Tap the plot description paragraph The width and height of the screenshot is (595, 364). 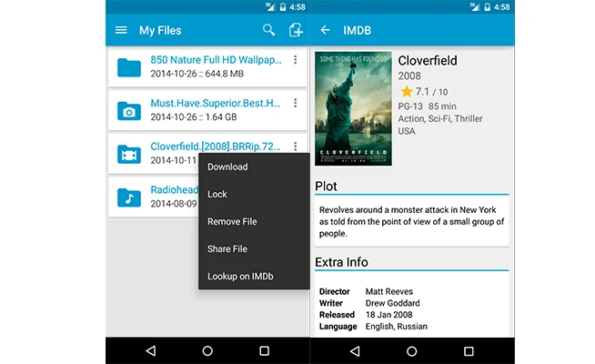[411, 221]
